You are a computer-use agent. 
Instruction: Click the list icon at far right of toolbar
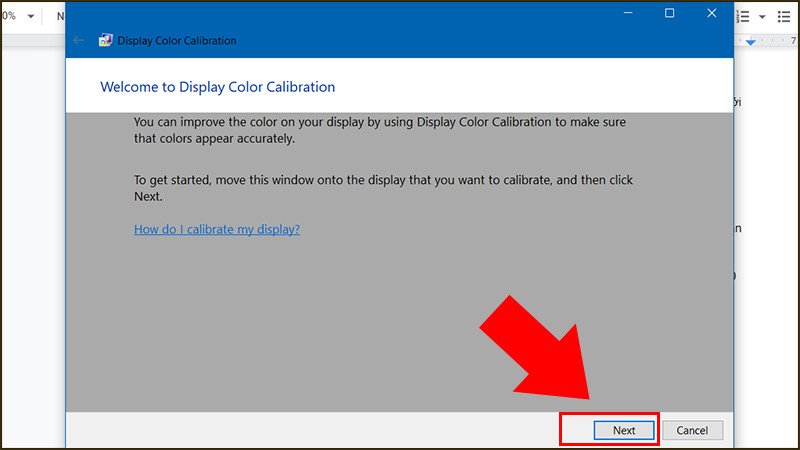pyautogui.click(x=784, y=16)
